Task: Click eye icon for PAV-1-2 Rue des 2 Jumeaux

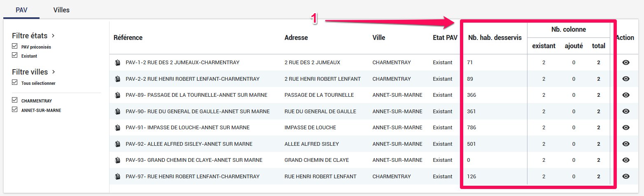Action: (626, 63)
